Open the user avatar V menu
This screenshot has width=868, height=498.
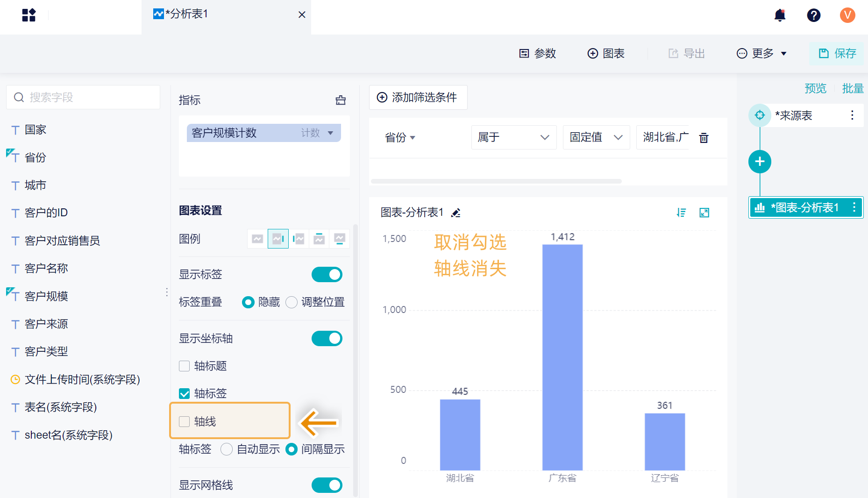(x=847, y=15)
